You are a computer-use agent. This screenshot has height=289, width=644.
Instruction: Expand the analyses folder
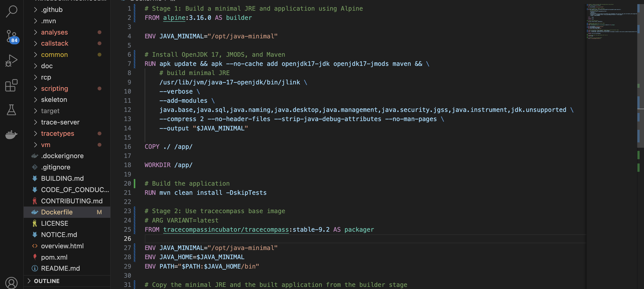(x=54, y=32)
